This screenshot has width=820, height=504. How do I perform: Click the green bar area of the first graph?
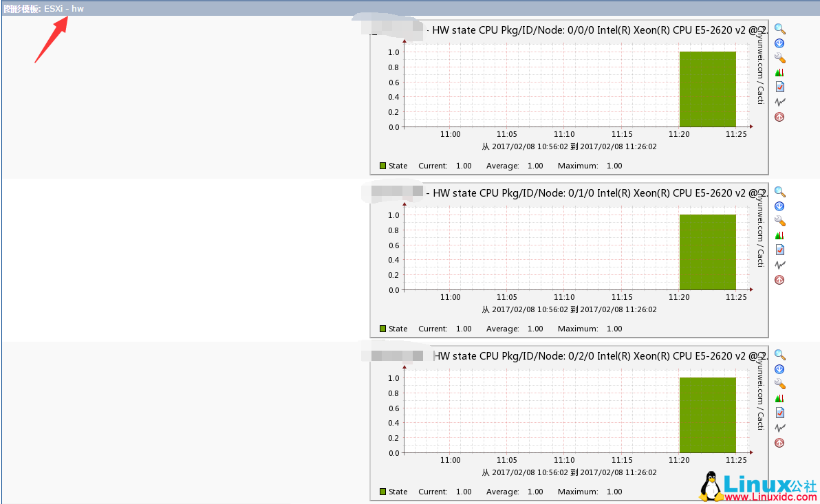(x=707, y=88)
